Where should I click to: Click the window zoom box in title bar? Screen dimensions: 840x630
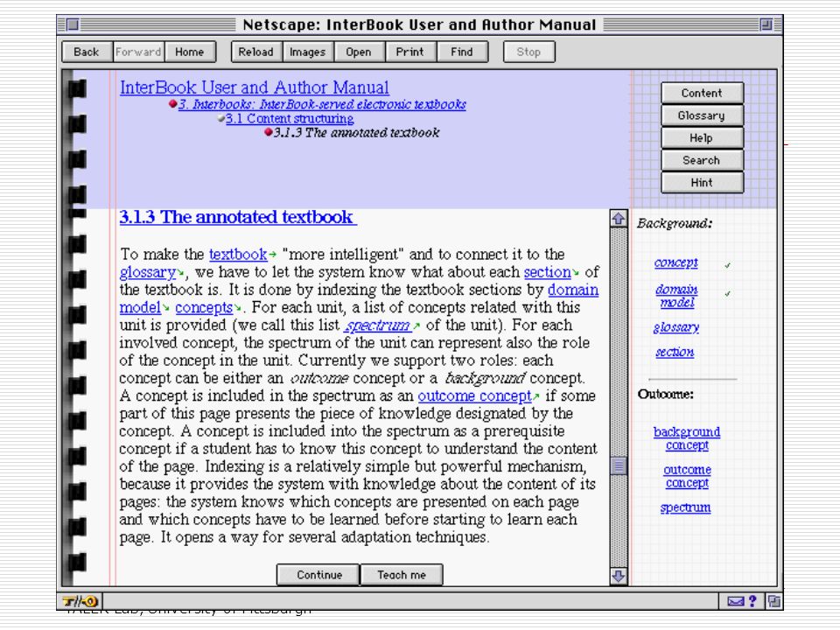(766, 24)
